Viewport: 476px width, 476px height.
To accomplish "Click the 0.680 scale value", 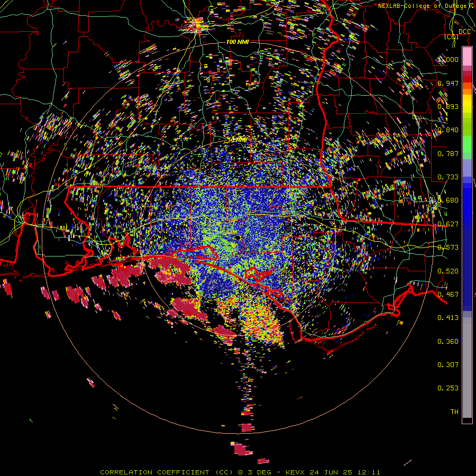I will click(x=448, y=200).
